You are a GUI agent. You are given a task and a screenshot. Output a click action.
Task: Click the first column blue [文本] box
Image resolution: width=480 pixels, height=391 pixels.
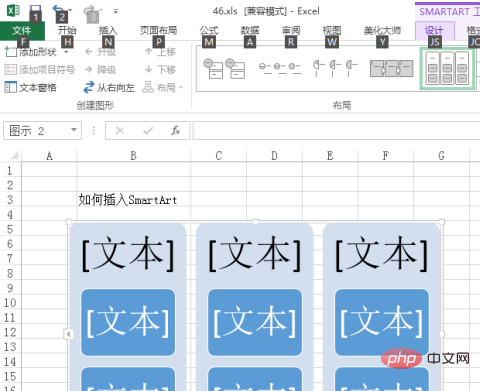click(128, 322)
